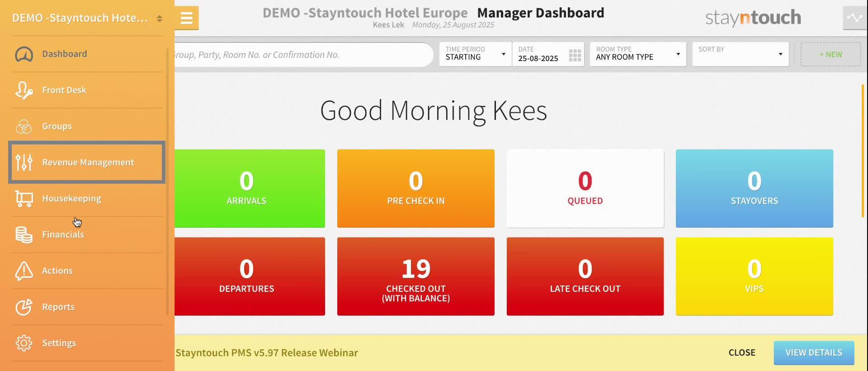Open the VIPs tile

tap(755, 276)
